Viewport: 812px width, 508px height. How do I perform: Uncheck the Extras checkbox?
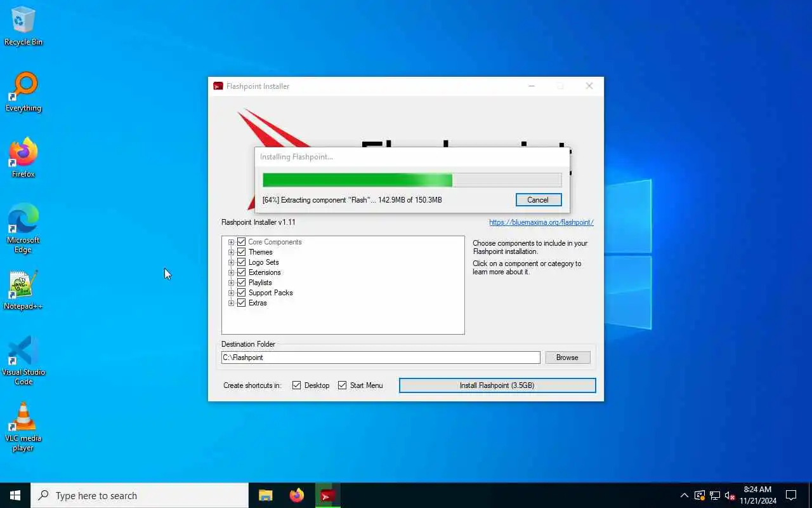(x=241, y=303)
